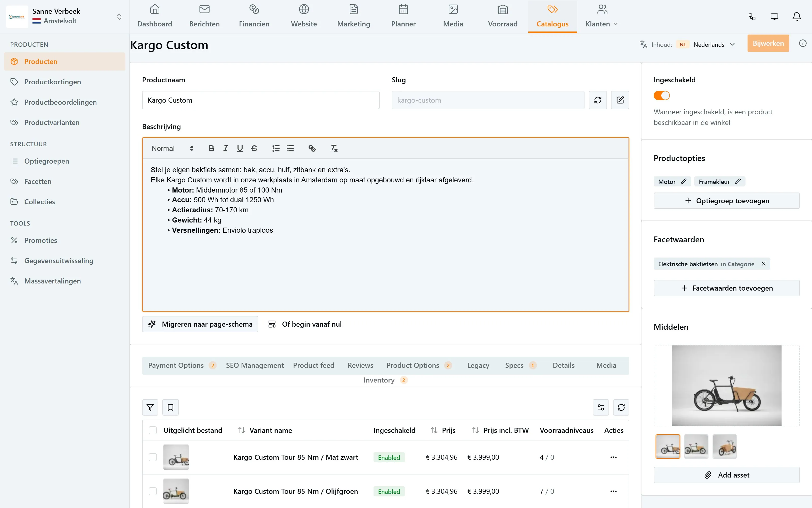
Task: Toggle bold formatting in description editor
Action: (211, 148)
